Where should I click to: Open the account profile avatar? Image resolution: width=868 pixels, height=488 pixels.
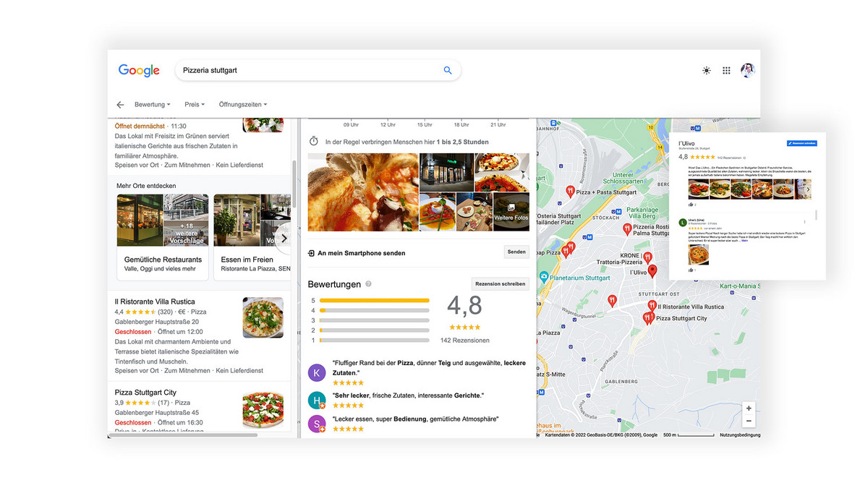[x=748, y=70]
